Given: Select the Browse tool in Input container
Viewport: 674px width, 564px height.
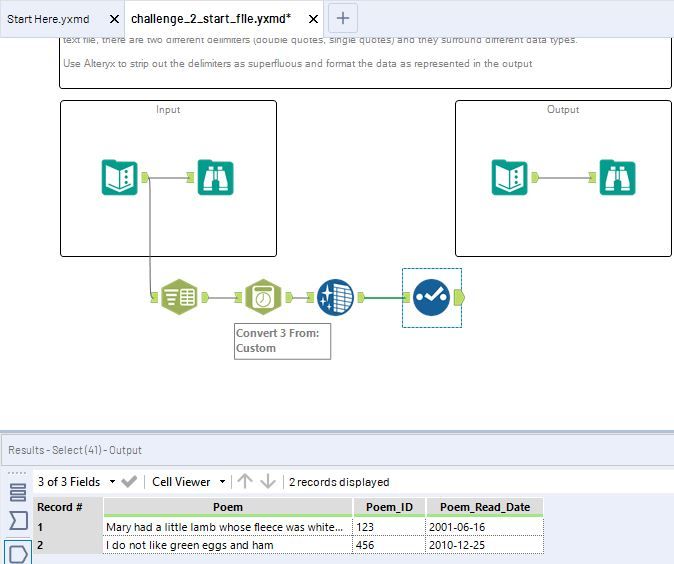Looking at the screenshot, I should click(x=215, y=177).
